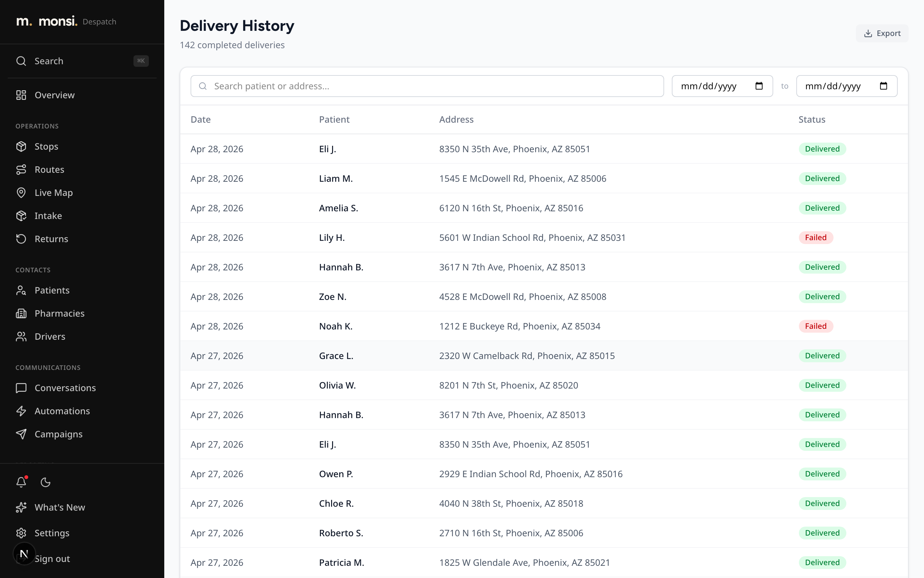Click the N avatar circle

point(24,554)
